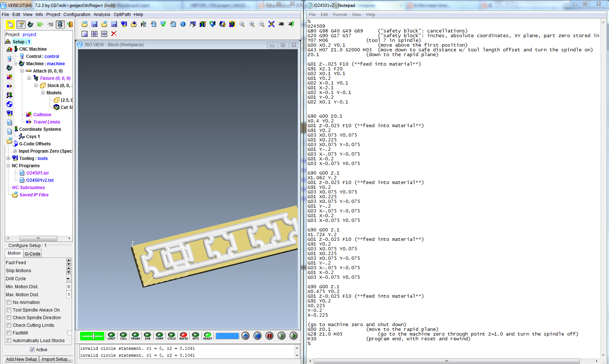Collapse the Attach (0, 0, 0) node

22,71
